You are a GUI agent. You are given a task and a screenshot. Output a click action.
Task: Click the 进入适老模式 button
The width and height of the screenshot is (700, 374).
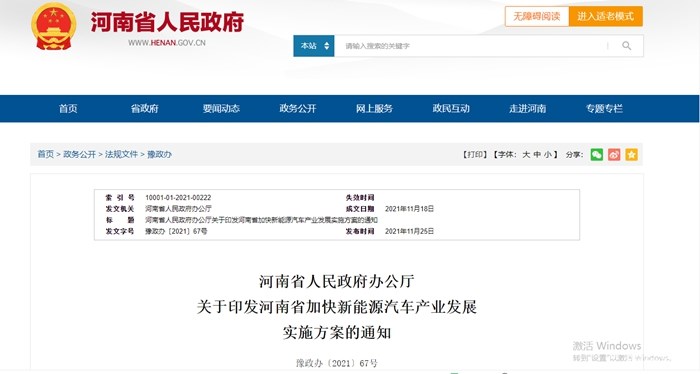click(605, 17)
